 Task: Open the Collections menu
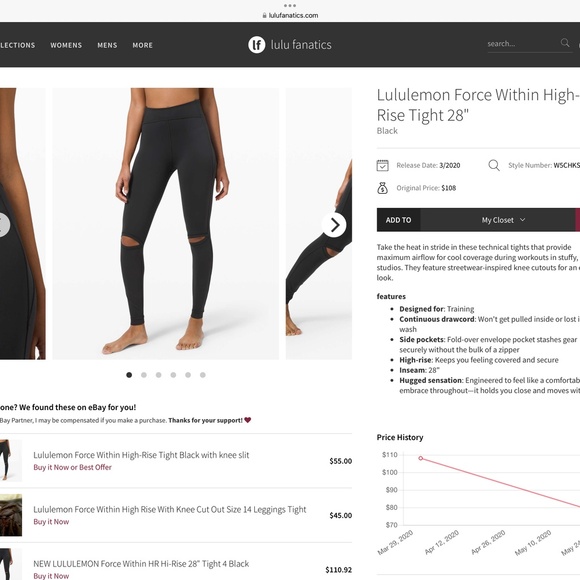[17, 45]
